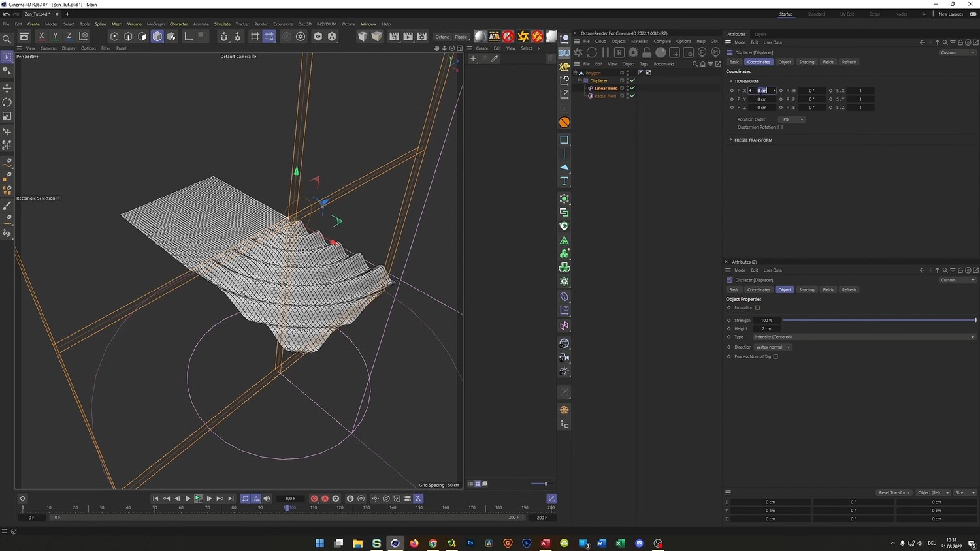This screenshot has width=980, height=551.
Task: Enable the Process Normal Tag checkbox
Action: point(776,356)
